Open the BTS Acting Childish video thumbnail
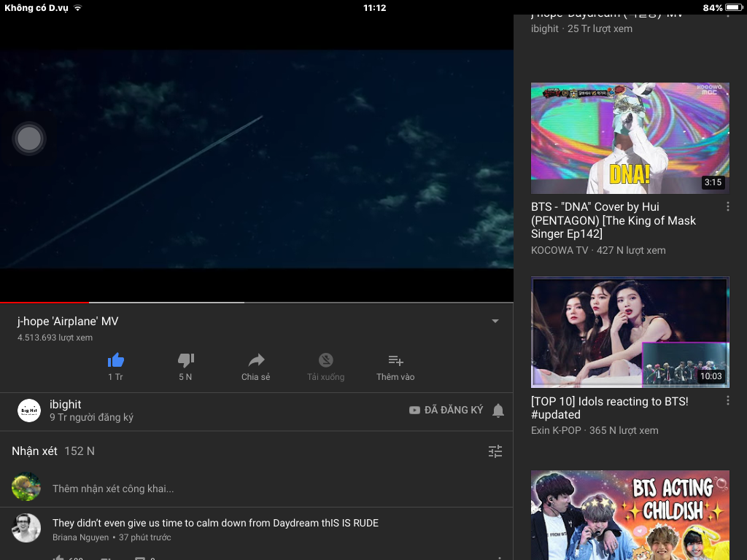 (630, 514)
